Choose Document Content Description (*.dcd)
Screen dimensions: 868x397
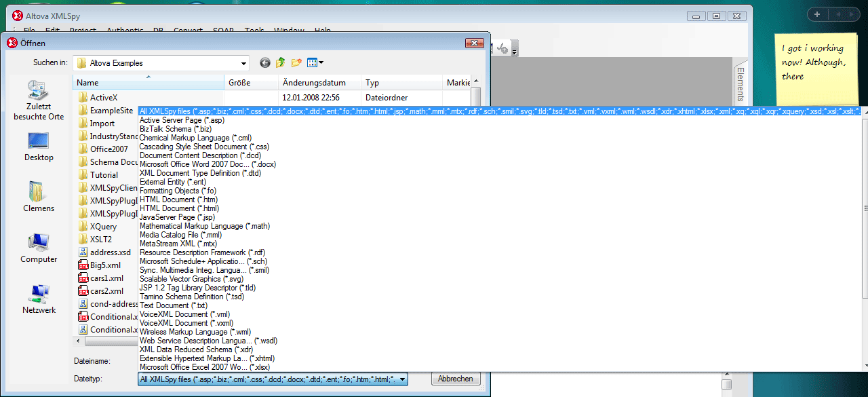tap(200, 155)
